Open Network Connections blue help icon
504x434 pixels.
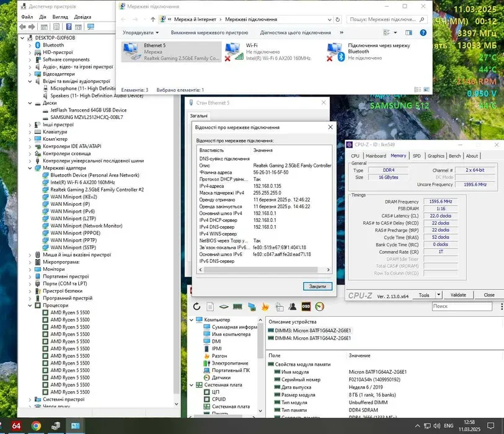tap(423, 32)
